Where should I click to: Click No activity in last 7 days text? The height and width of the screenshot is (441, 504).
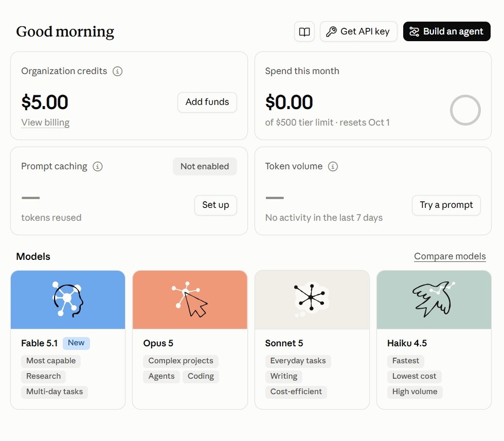click(x=323, y=218)
